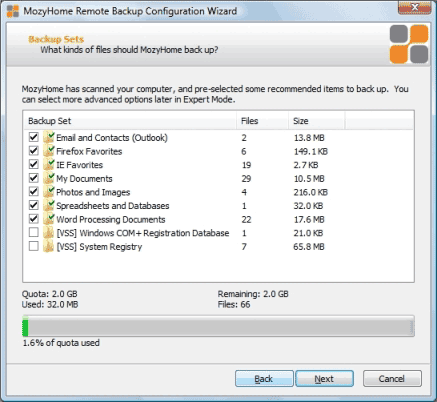Cancel the backup configuration wizard
The image size is (437, 402).
pos(392,379)
